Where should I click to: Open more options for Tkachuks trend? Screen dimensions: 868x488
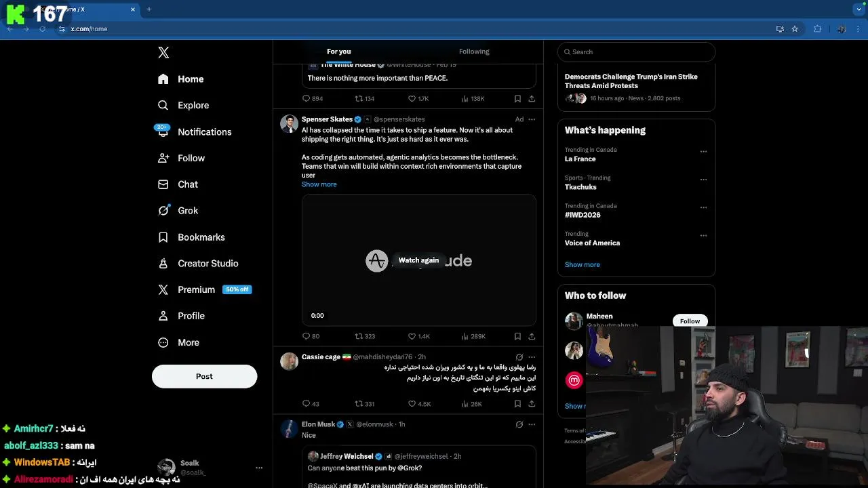(x=703, y=180)
